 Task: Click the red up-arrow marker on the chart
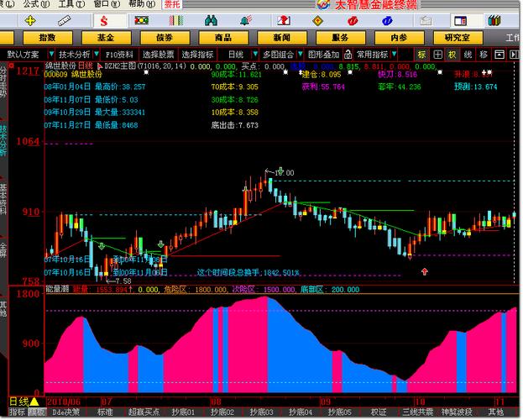[x=424, y=271]
